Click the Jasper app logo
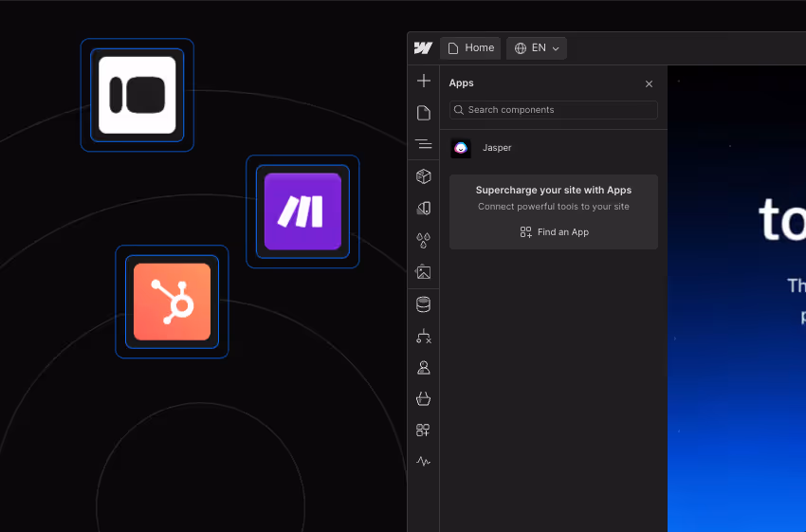806x532 pixels. 461,148
